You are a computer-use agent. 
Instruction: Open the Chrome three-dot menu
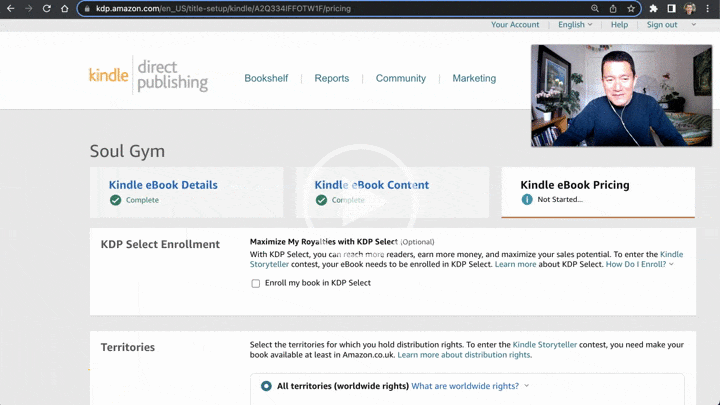pyautogui.click(x=708, y=8)
